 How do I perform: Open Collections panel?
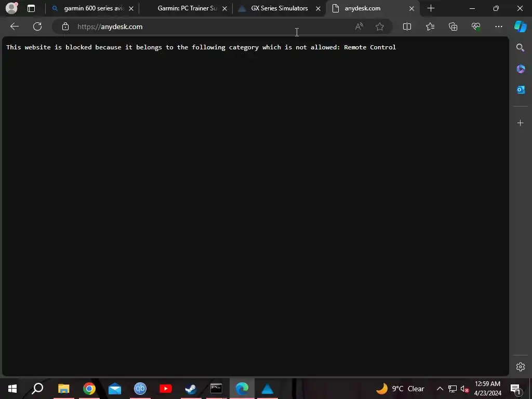click(453, 26)
